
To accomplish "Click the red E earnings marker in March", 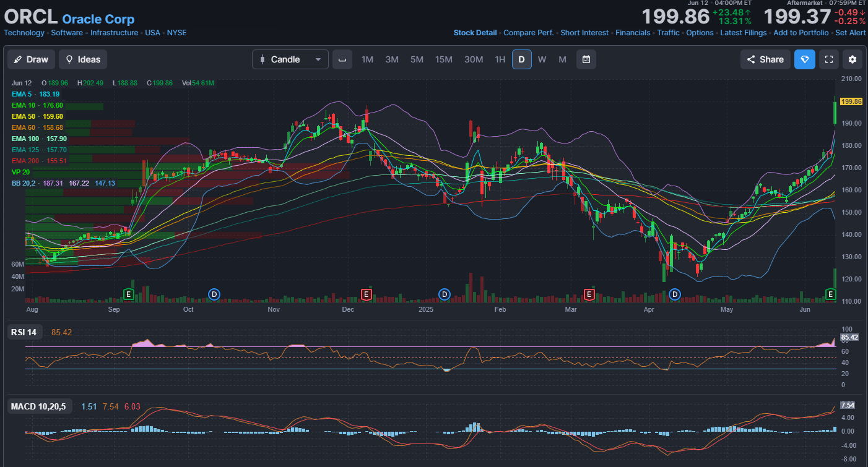I will (589, 294).
